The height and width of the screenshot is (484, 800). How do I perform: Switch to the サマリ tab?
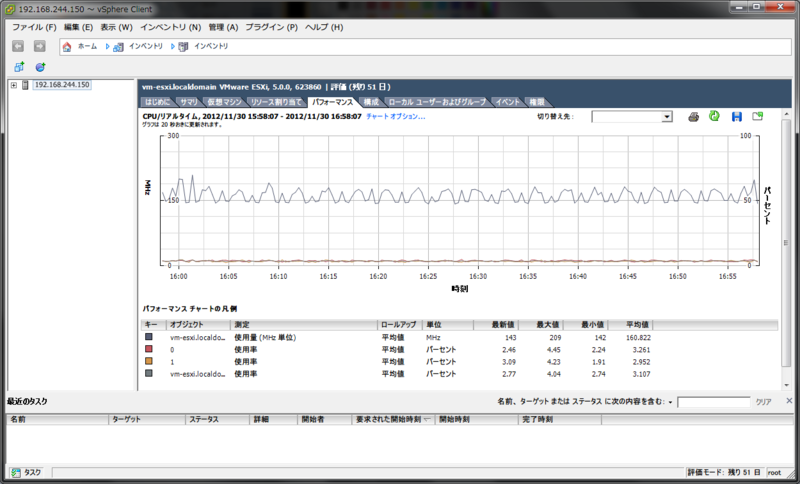[189, 102]
